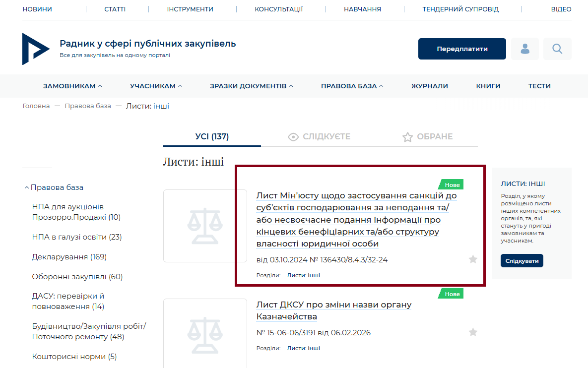Click the magnifier search icon
This screenshot has height=368, width=588.
click(557, 49)
